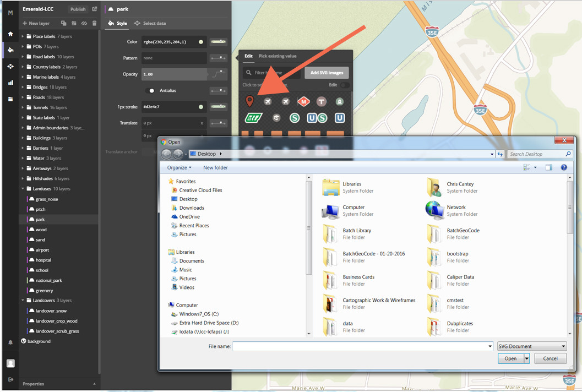Click the duplicate layer icon near New layer
The height and width of the screenshot is (392, 582).
(x=63, y=23)
